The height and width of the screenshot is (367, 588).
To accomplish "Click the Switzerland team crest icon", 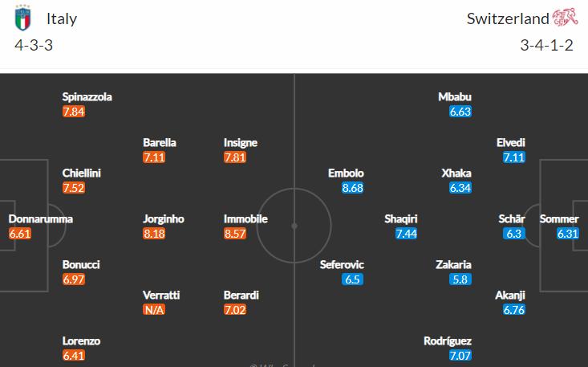I will click(x=564, y=18).
